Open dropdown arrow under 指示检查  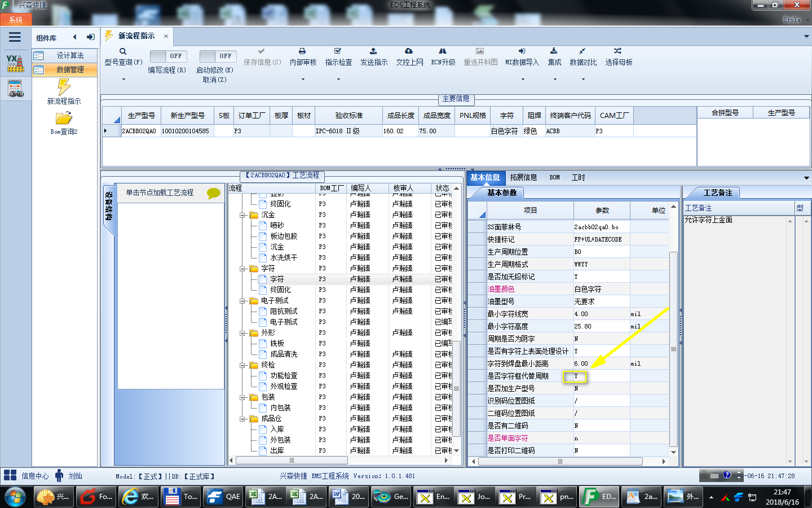338,79
